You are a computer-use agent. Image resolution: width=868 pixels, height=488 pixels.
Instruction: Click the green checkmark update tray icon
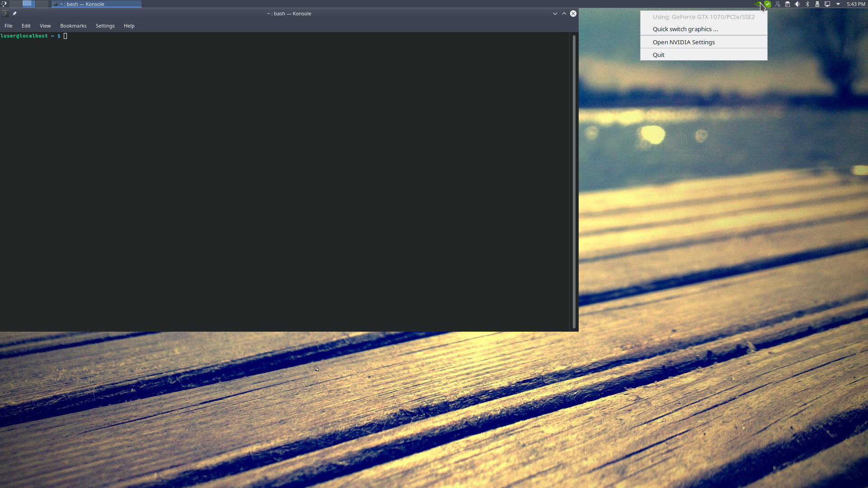(x=768, y=4)
